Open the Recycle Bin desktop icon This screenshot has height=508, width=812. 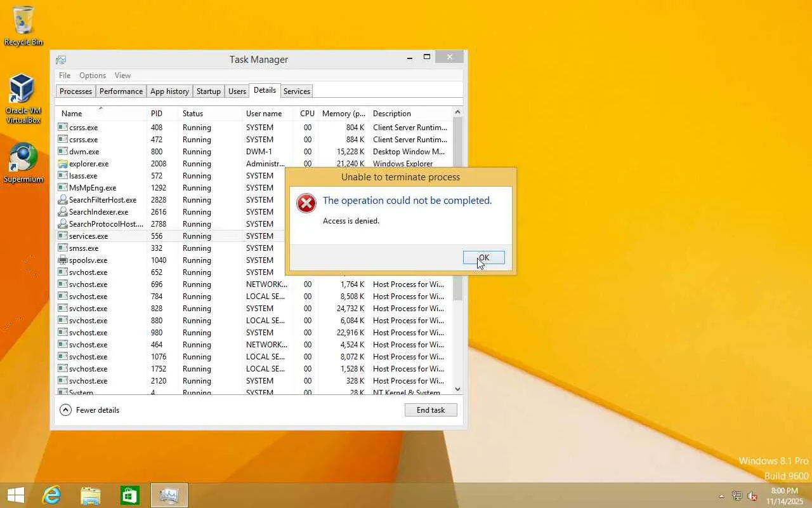(x=23, y=26)
